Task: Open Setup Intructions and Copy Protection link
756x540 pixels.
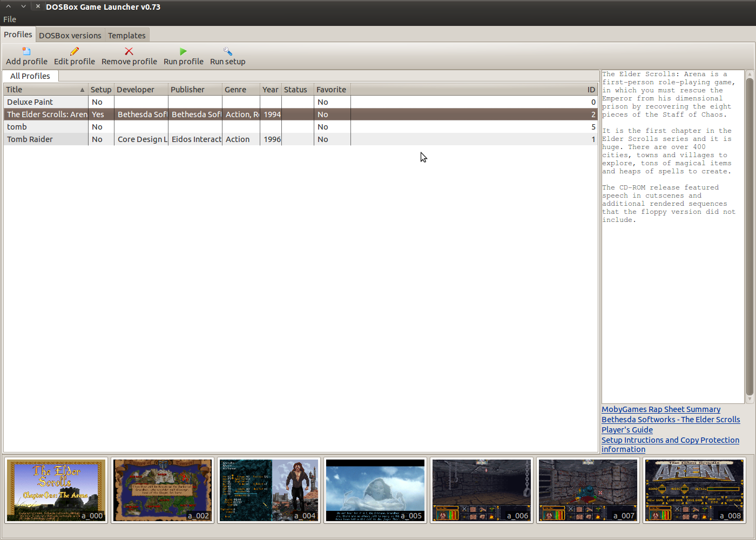Action: [670, 444]
